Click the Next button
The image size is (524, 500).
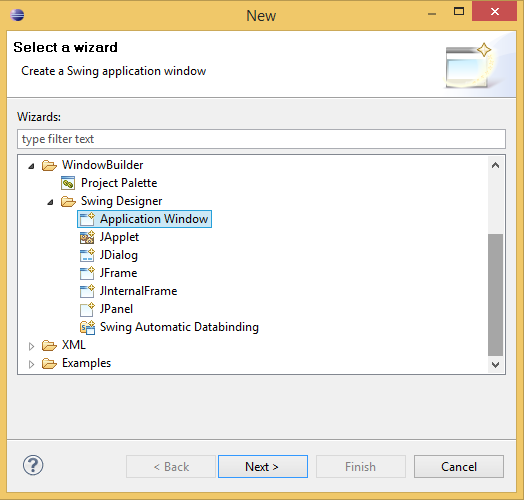point(263,467)
